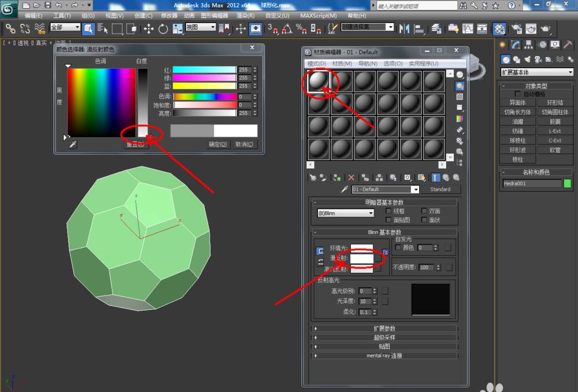Enable the 面贴图 face map checkbox
Viewport: 578px width, 392px height.
pyautogui.click(x=388, y=220)
